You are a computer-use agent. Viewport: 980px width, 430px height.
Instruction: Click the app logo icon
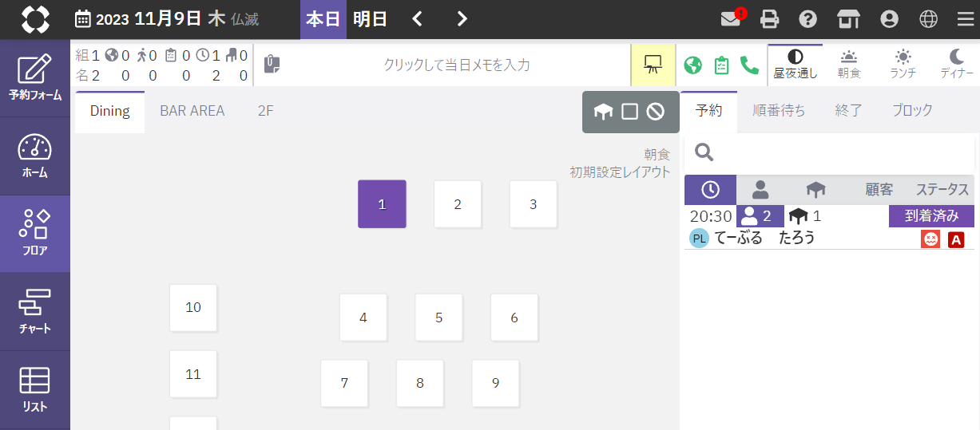tap(35, 19)
